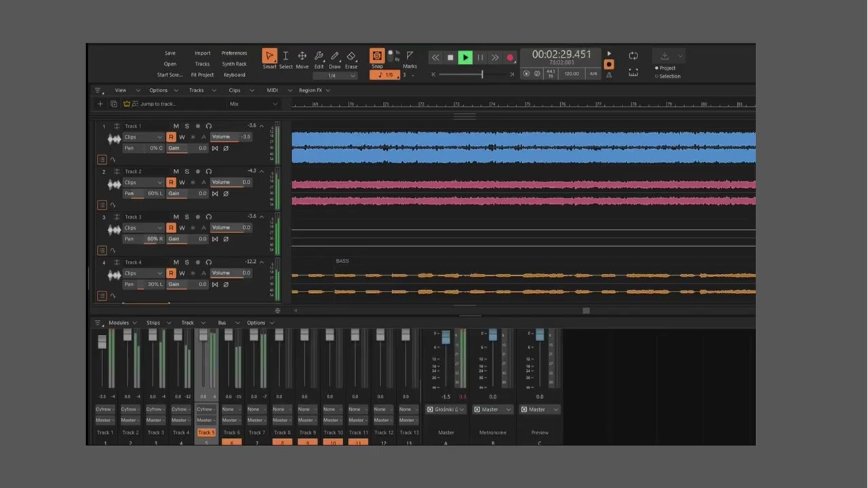Open the Keyboard view
This screenshot has height=488, width=868.
click(x=234, y=75)
